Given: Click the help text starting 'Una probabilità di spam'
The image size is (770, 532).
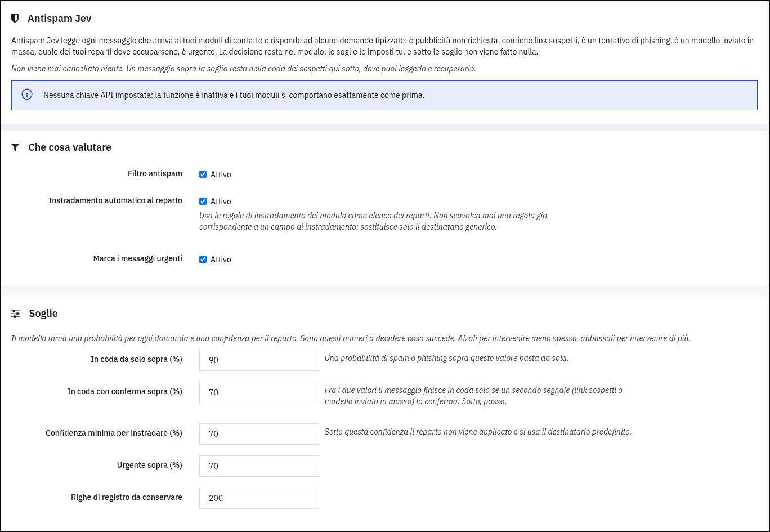Looking at the screenshot, I should pos(446,358).
